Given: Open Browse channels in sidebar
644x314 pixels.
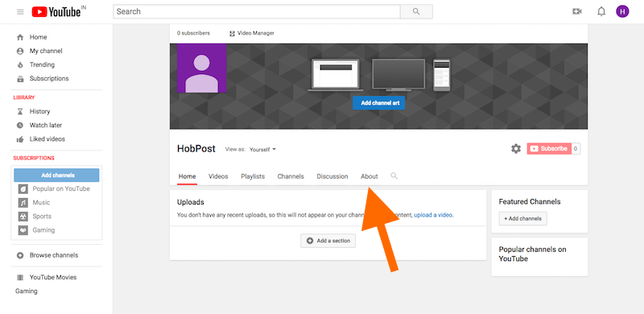Looking at the screenshot, I should coord(54,255).
